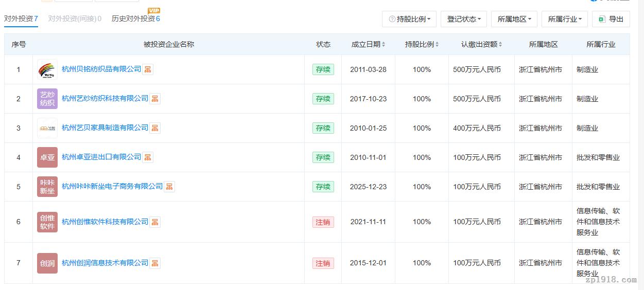Click equity structure icon beside 杭州创惟软件科技有限公司
Screen dimensions: 644x290
(x=155, y=222)
